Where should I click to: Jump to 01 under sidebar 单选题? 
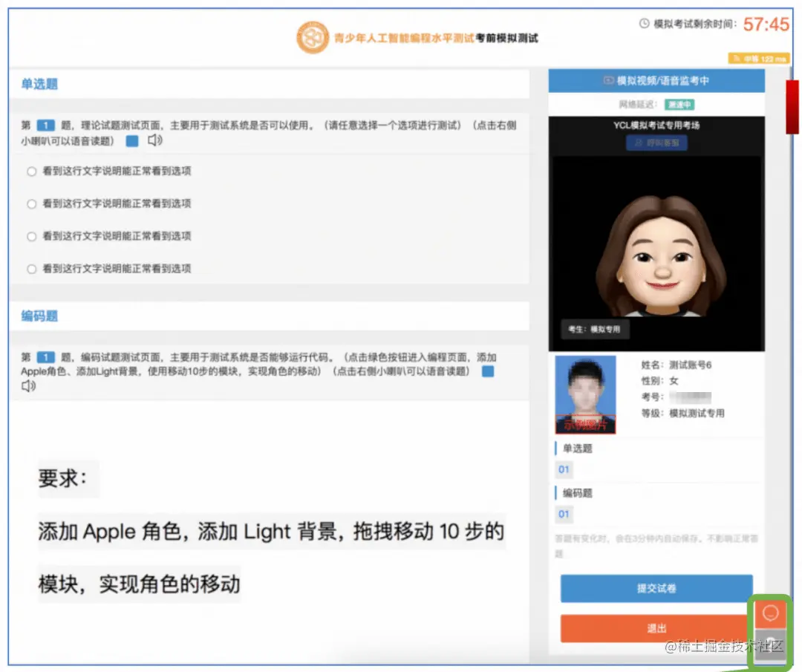coord(564,469)
